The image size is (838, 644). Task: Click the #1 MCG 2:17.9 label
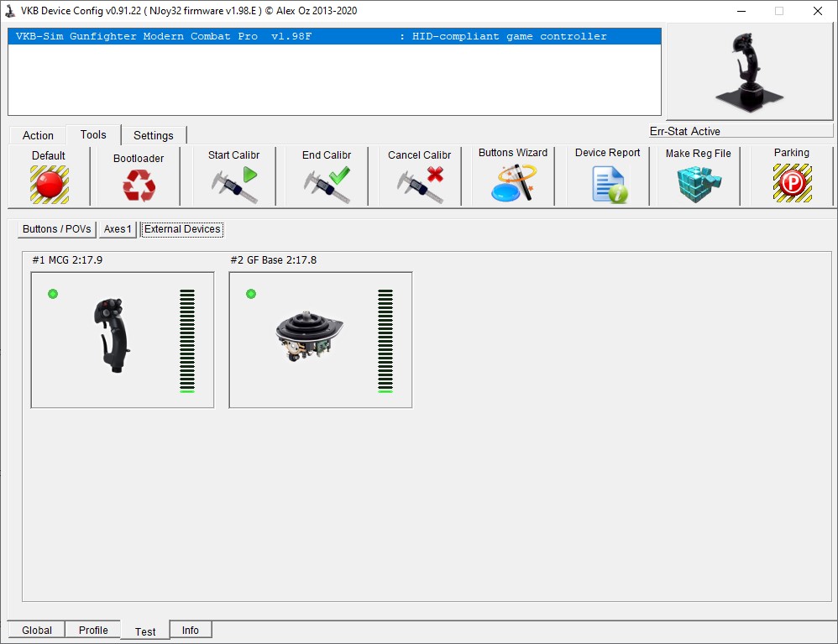67,259
